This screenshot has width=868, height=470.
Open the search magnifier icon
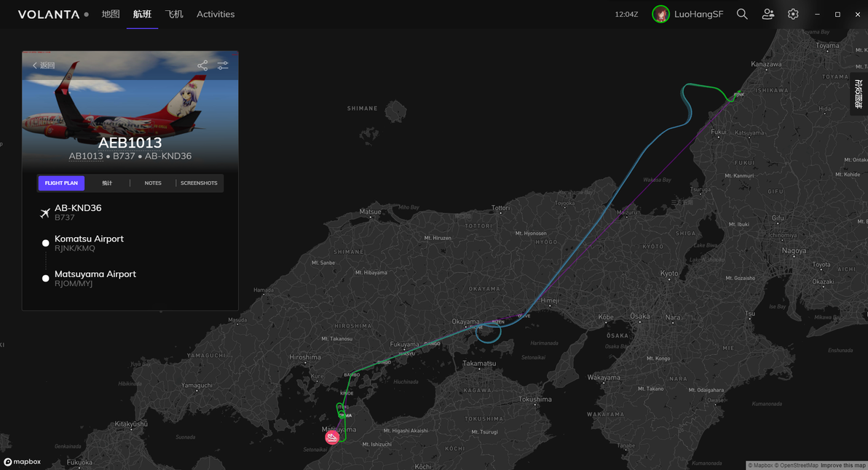[742, 15]
